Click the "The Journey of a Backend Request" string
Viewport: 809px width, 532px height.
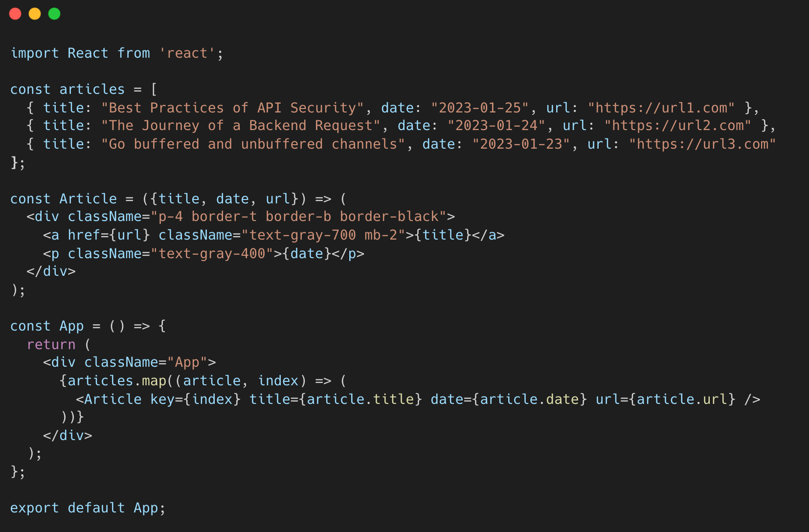click(241, 126)
